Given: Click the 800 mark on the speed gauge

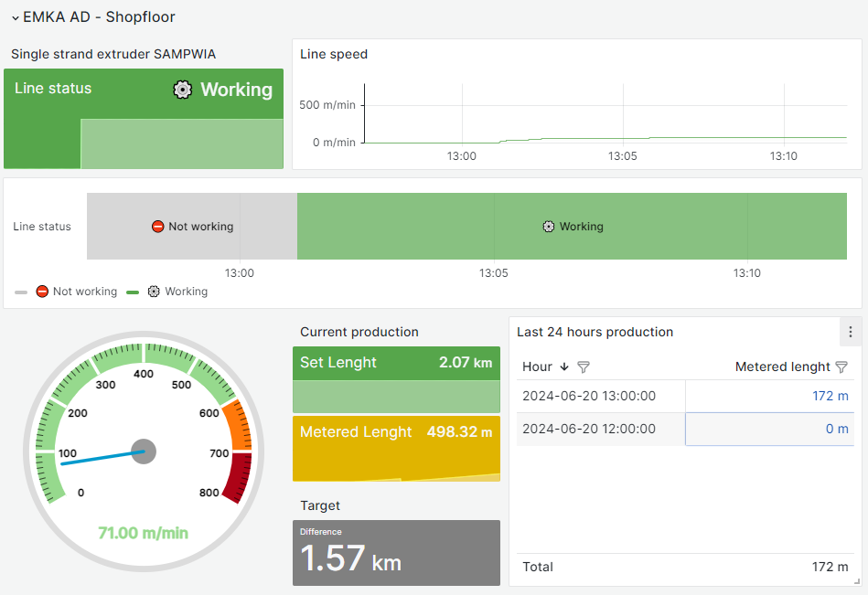Looking at the screenshot, I should (209, 492).
